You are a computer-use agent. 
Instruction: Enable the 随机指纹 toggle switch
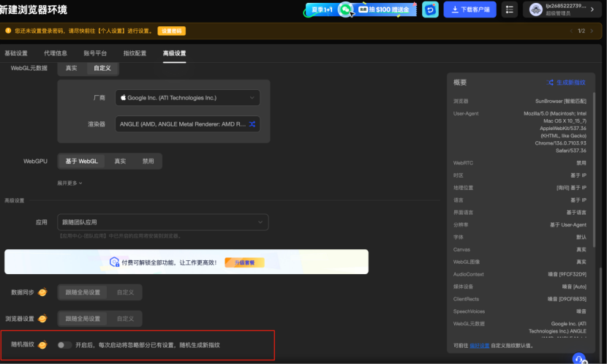pos(64,344)
